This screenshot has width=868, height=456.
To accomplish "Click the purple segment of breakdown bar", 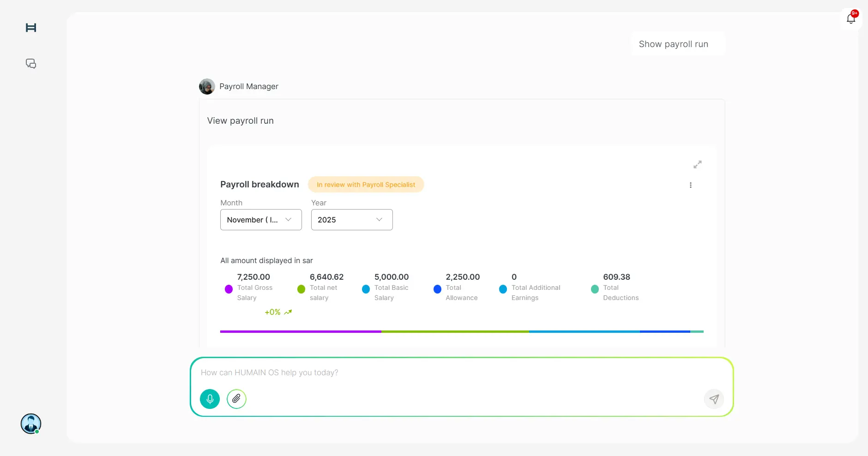I will tap(301, 331).
